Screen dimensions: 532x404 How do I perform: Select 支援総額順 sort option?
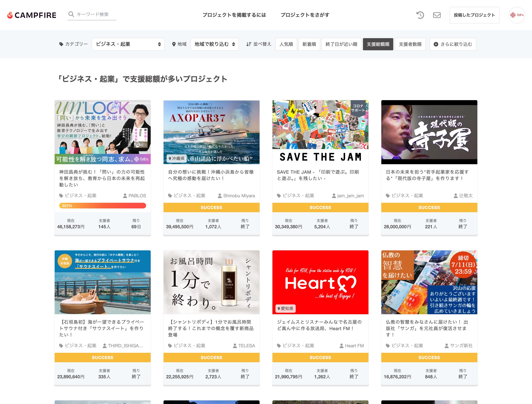(378, 44)
